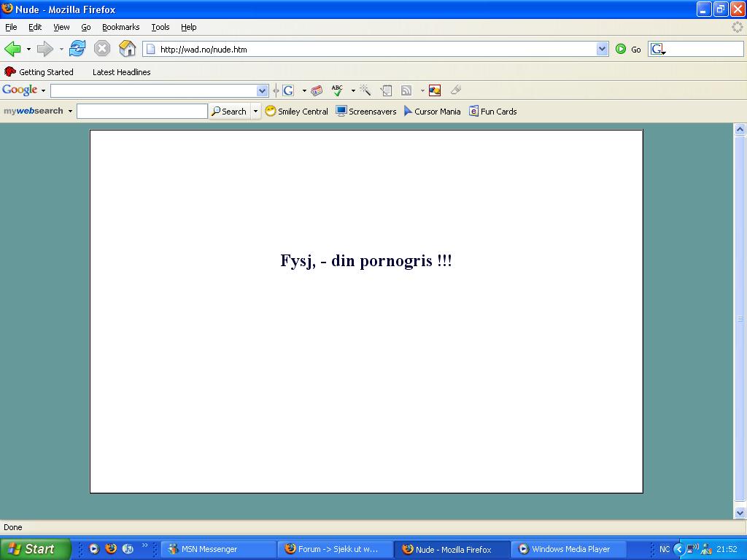This screenshot has width=747, height=560.
Task: Click inside the mywebsearch search field
Action: point(142,112)
